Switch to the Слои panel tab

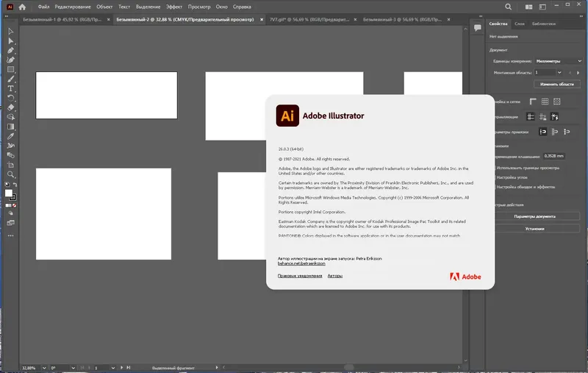click(x=520, y=24)
